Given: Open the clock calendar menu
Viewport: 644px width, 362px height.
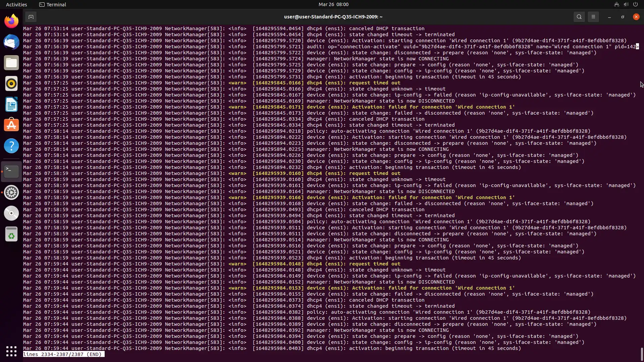Looking at the screenshot, I should coord(333,4).
